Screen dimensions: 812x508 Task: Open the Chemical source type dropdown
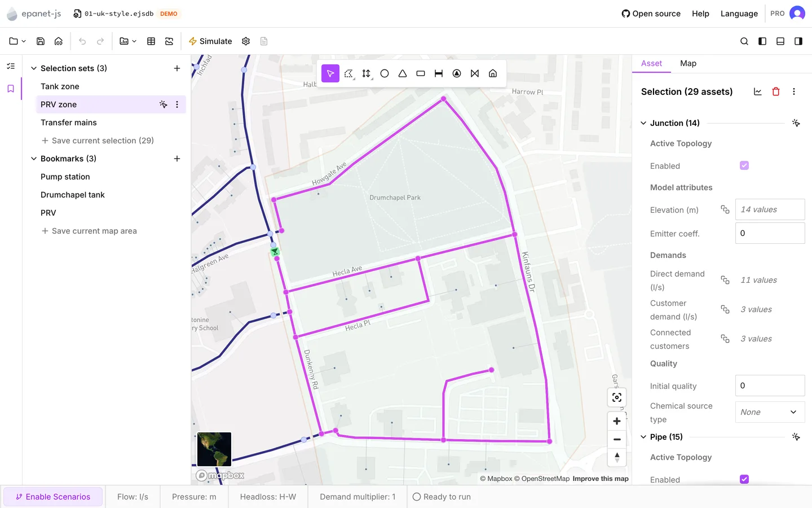770,412
